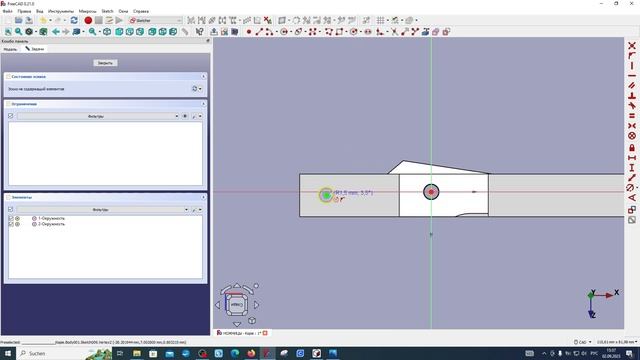Select the external geometry tool
Screen dimensions: 640x360
point(425,31)
